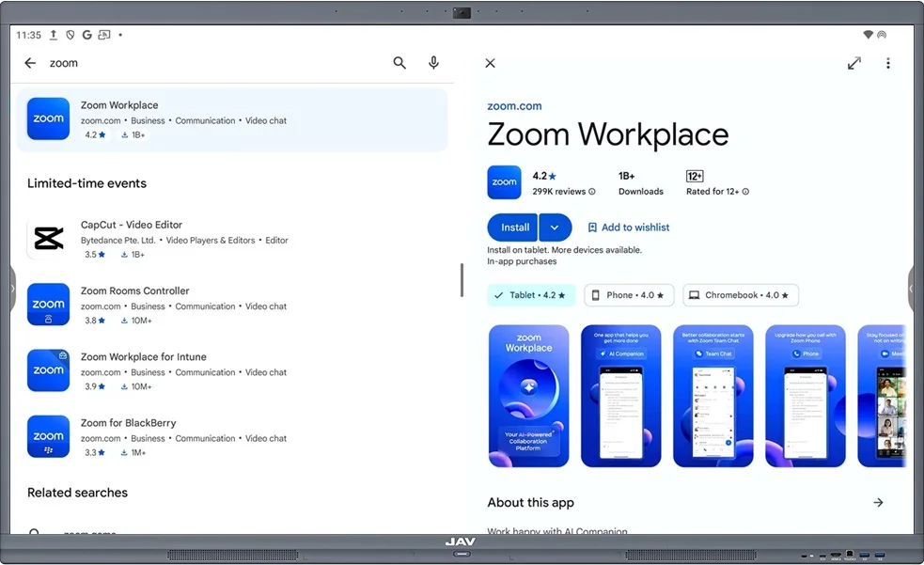Viewport: 924px width, 565px height.
Task: Expand the About this app section
Action: click(x=879, y=502)
